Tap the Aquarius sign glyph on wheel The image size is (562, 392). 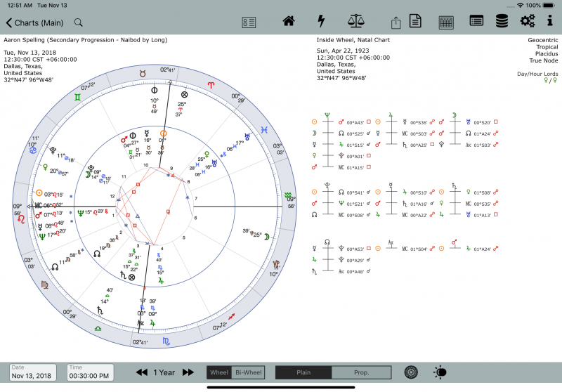pyautogui.click(x=288, y=195)
